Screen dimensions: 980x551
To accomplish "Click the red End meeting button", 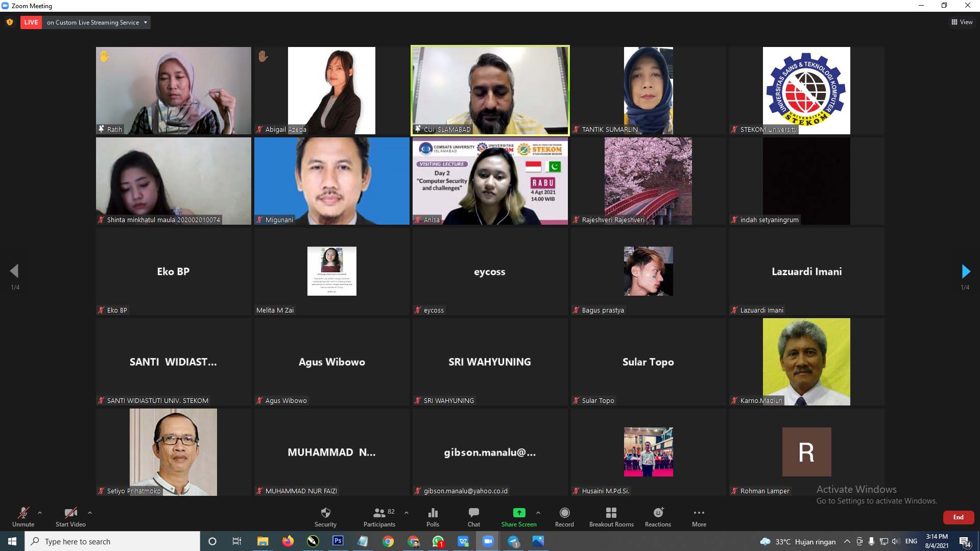I will point(958,517).
